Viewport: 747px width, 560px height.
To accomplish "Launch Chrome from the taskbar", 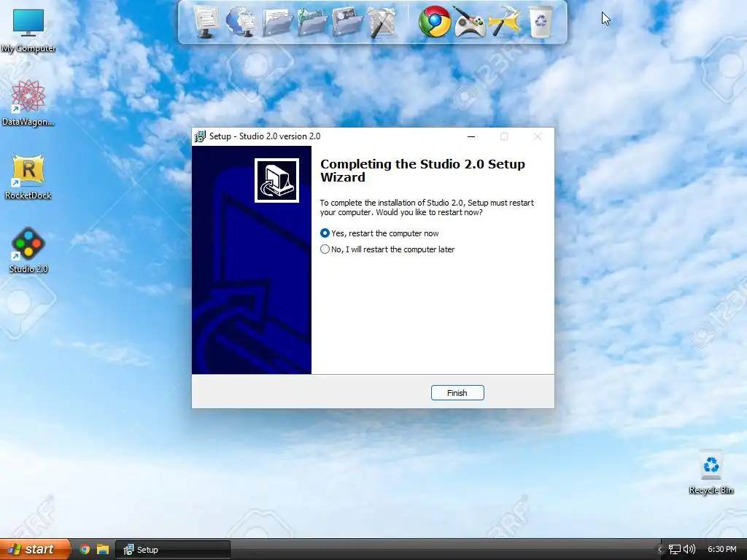I will (x=85, y=549).
